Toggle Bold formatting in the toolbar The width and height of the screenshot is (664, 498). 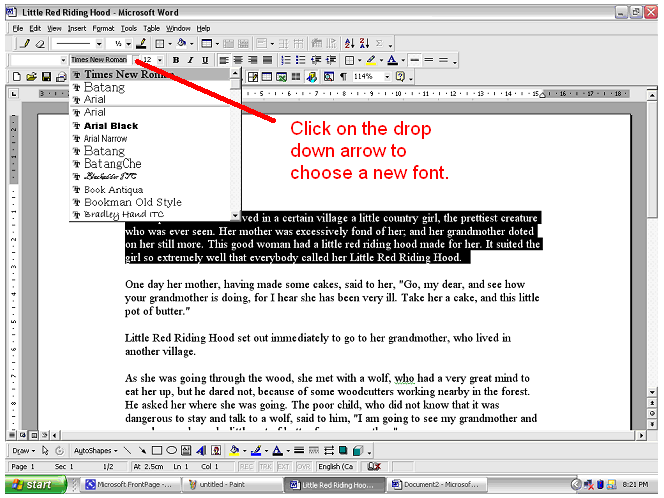coord(175,60)
